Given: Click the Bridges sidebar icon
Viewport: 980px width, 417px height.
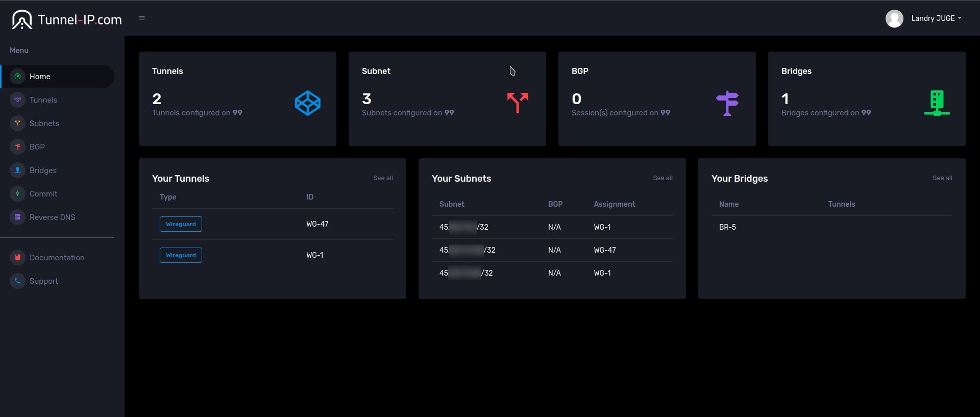Looking at the screenshot, I should coord(17,170).
